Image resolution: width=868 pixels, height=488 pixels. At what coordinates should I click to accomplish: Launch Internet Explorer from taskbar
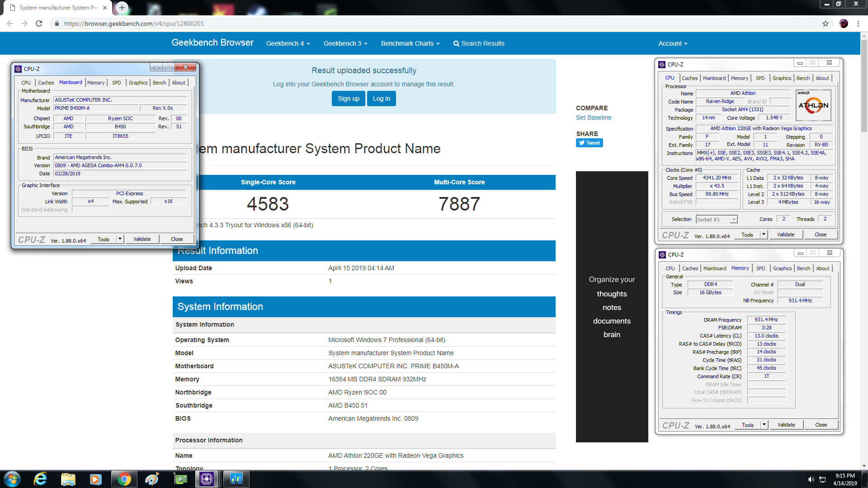tap(40, 479)
